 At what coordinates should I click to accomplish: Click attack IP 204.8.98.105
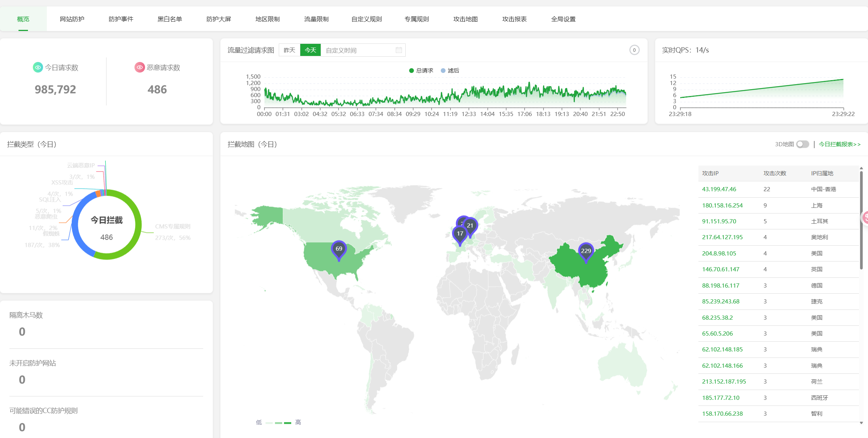pyautogui.click(x=719, y=254)
